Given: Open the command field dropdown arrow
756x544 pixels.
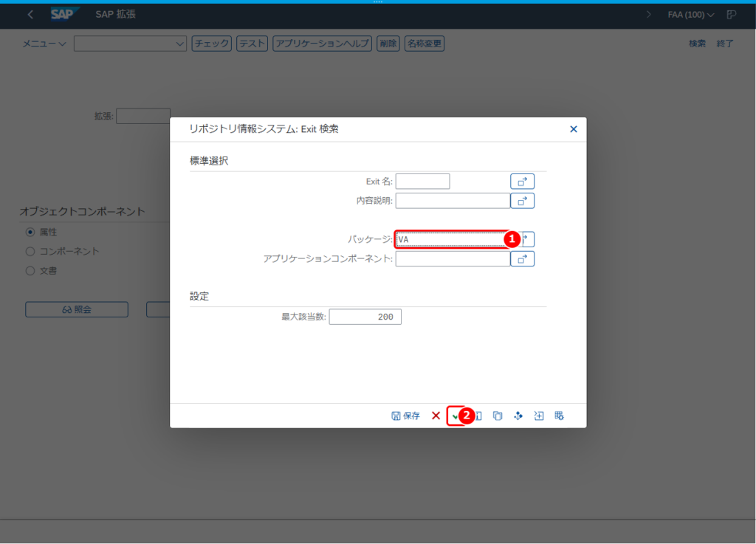Looking at the screenshot, I should tap(180, 44).
